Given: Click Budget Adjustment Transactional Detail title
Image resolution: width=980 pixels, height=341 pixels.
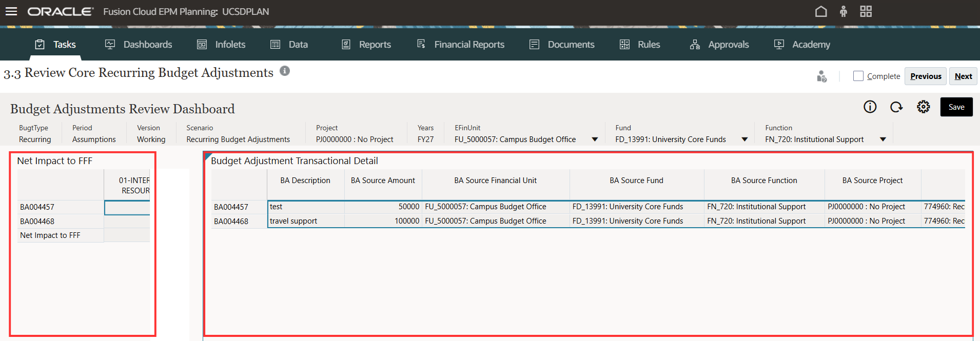Looking at the screenshot, I should tap(295, 161).
